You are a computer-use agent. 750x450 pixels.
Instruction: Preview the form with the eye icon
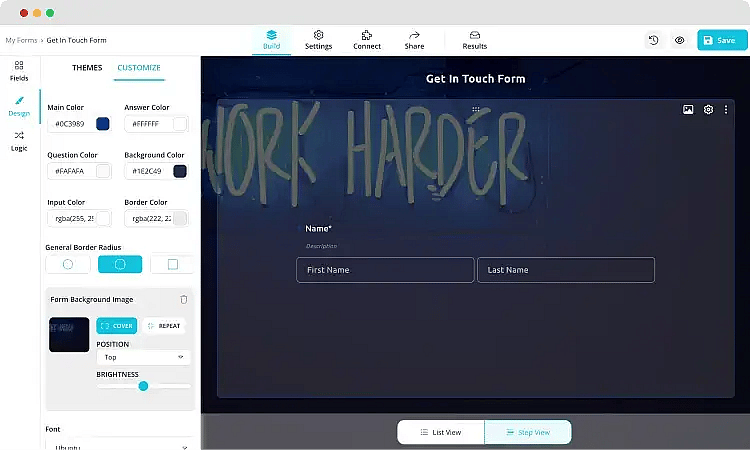679,40
